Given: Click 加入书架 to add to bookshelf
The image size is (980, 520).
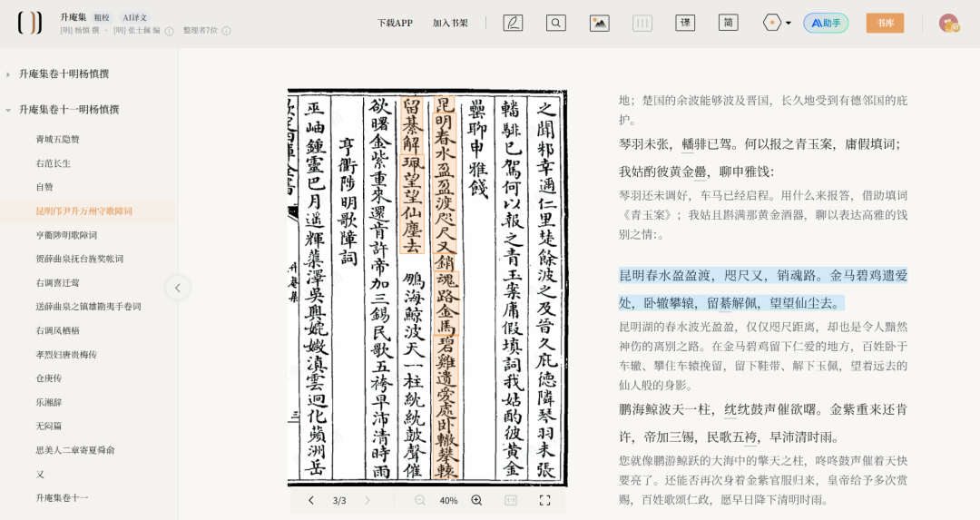Looking at the screenshot, I should point(450,23).
